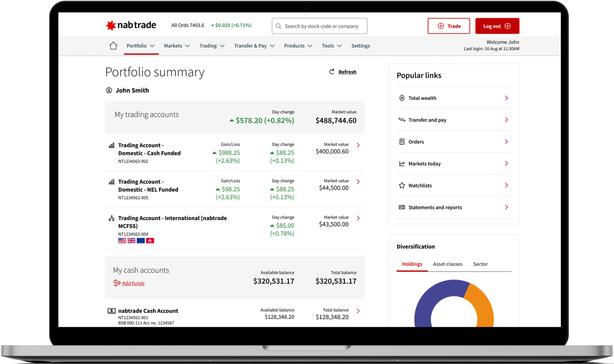
Task: Click the Trade button
Action: [449, 26]
